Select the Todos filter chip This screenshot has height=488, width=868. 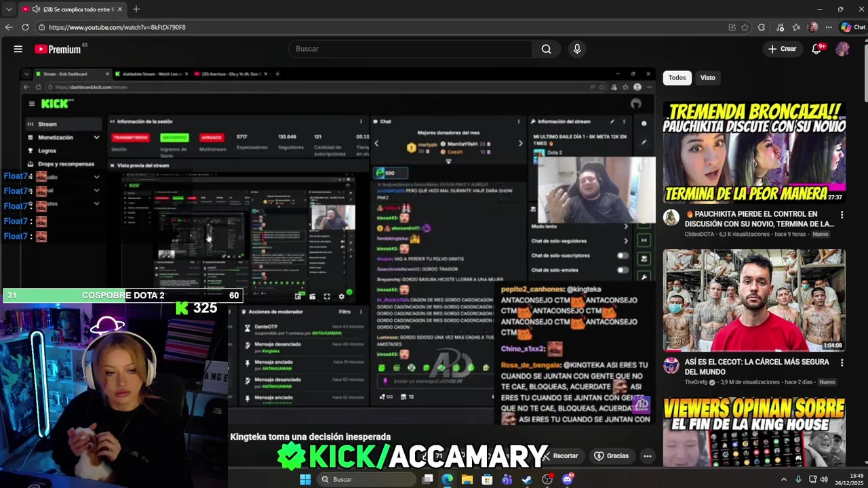coord(677,77)
